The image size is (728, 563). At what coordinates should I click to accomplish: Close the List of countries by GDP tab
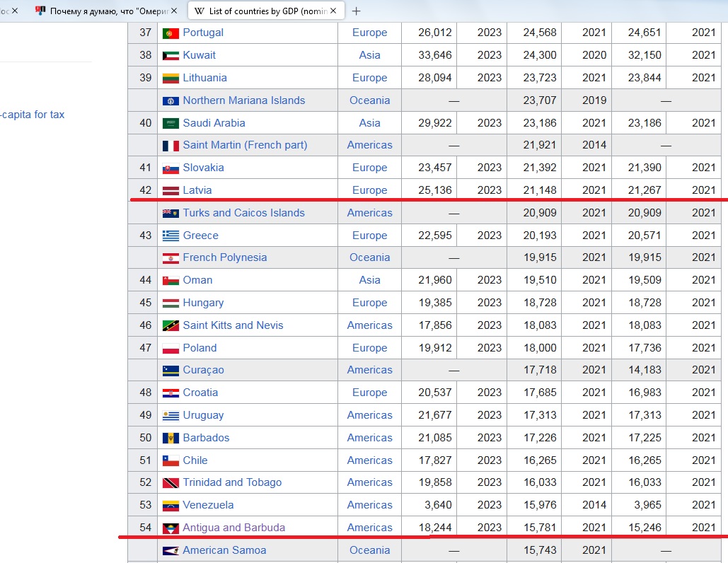point(333,11)
